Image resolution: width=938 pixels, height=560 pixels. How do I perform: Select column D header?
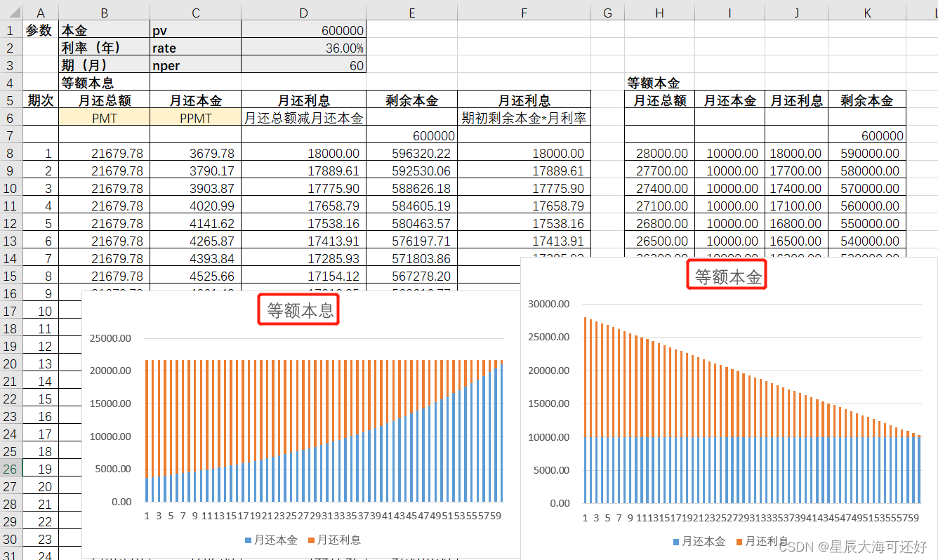coord(303,12)
